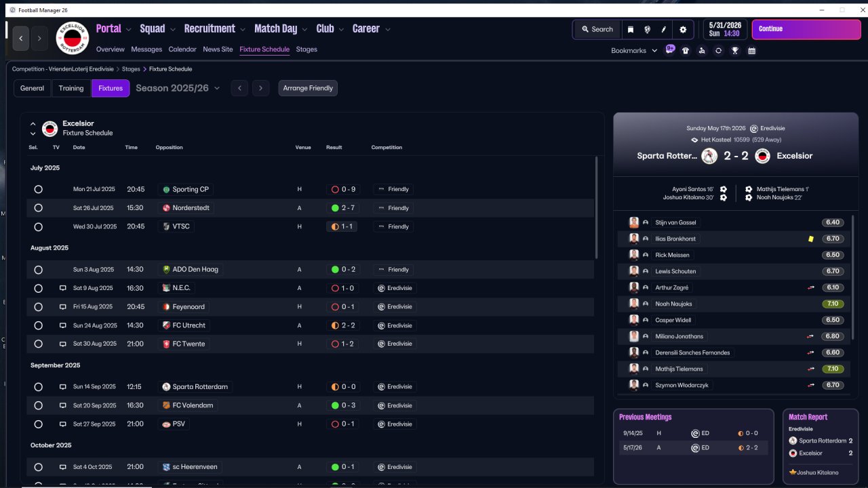Click the Excelsior fixture schedule up-down chevron

33,129
